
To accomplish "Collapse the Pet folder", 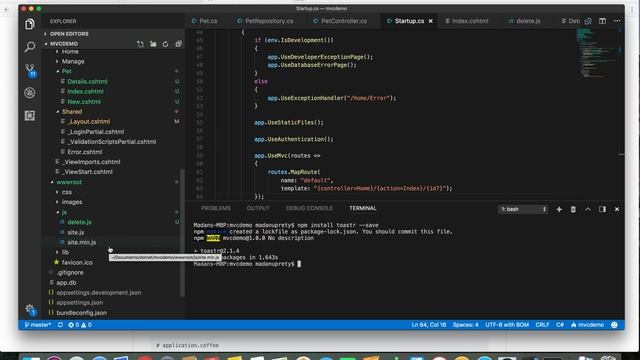I will (x=67, y=71).
